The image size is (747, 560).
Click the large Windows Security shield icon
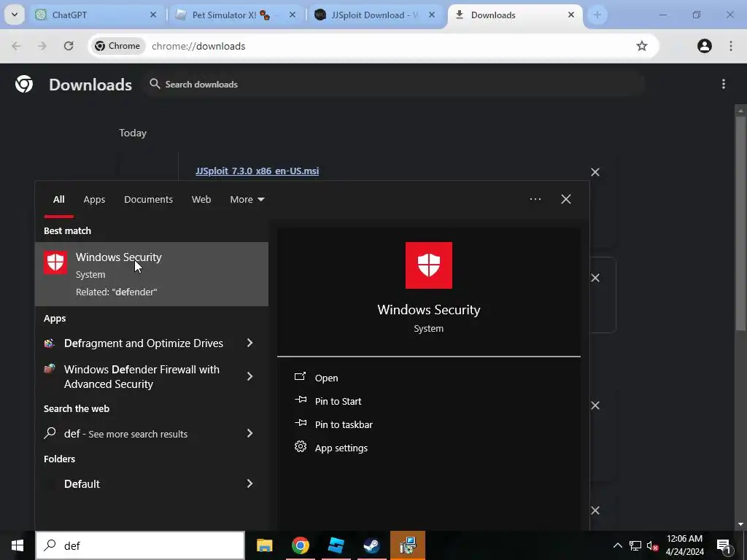[428, 265]
